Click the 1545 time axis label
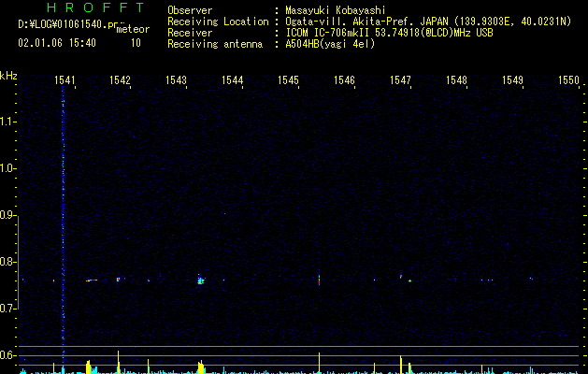Image resolution: width=588 pixels, height=374 pixels. (x=288, y=80)
